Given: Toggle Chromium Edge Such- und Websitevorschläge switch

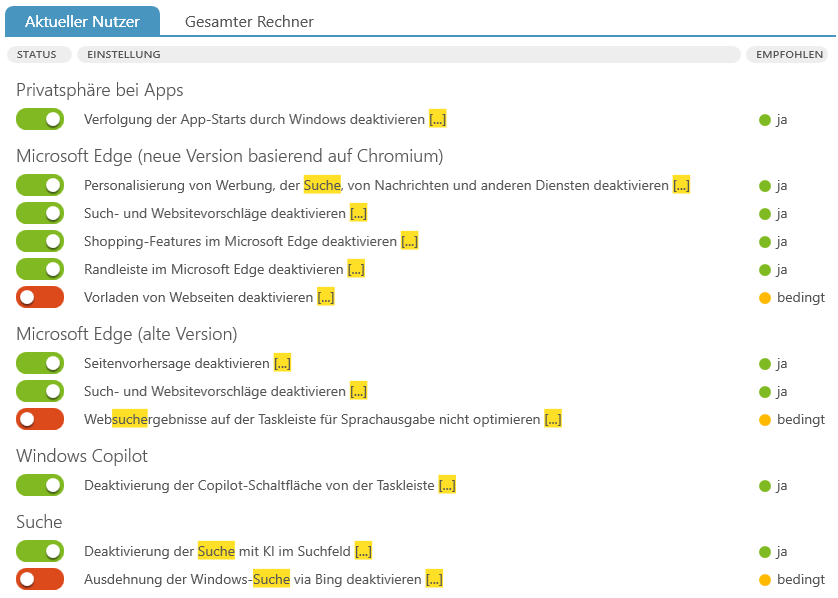Looking at the screenshot, I should point(40,213).
